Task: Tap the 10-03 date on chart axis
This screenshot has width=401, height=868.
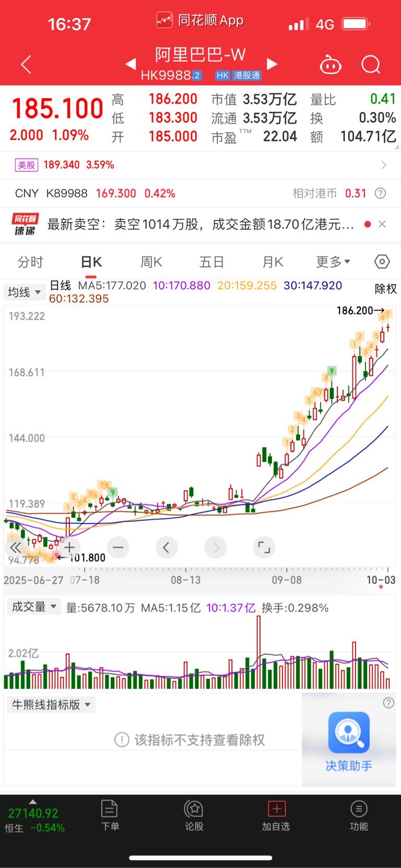Action: 381,580
